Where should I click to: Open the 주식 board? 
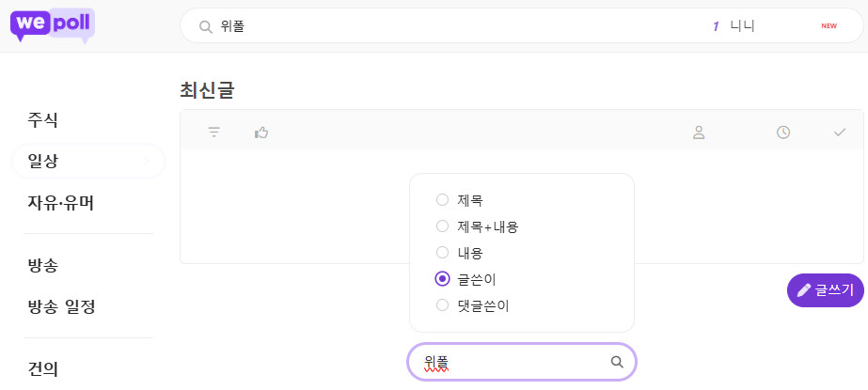tap(43, 120)
